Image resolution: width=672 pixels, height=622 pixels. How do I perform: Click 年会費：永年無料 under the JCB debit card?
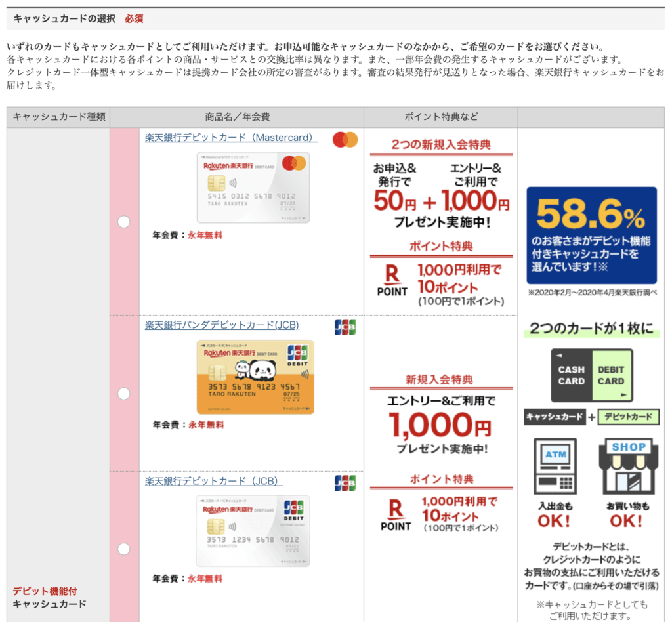[187, 579]
